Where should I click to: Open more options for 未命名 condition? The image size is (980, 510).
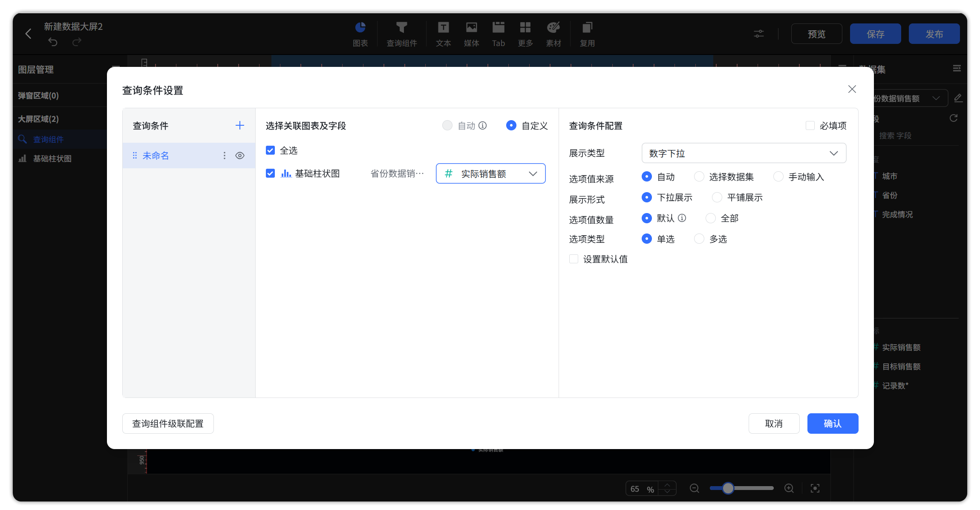(x=225, y=156)
